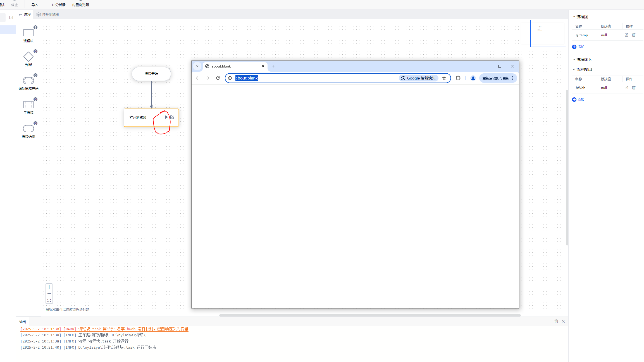Clear output log with trash icon
This screenshot has height=362, width=644.
click(x=556, y=321)
